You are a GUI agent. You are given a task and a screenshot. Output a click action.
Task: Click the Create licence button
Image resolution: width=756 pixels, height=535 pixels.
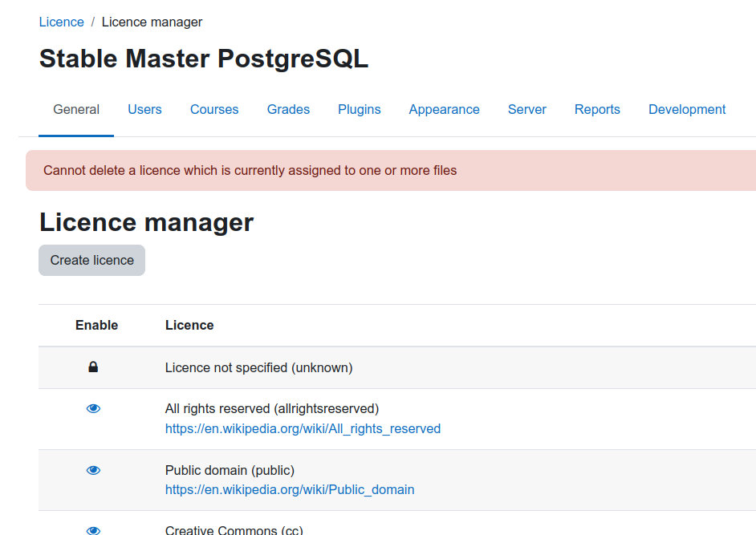[91, 260]
